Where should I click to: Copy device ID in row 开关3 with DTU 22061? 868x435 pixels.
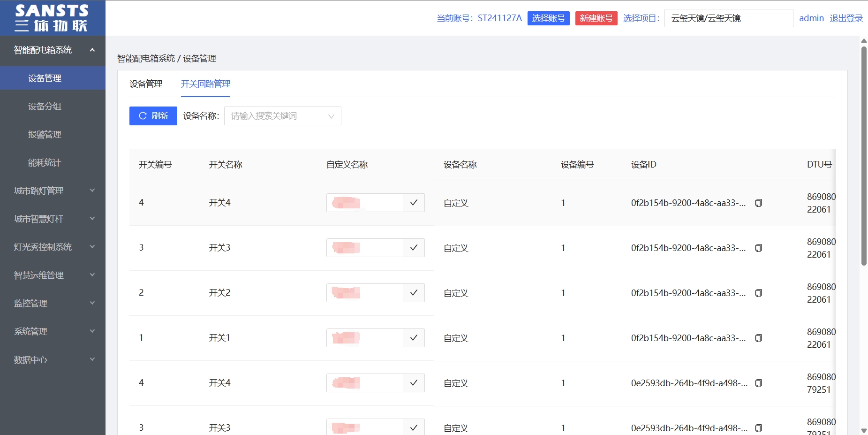click(x=758, y=248)
